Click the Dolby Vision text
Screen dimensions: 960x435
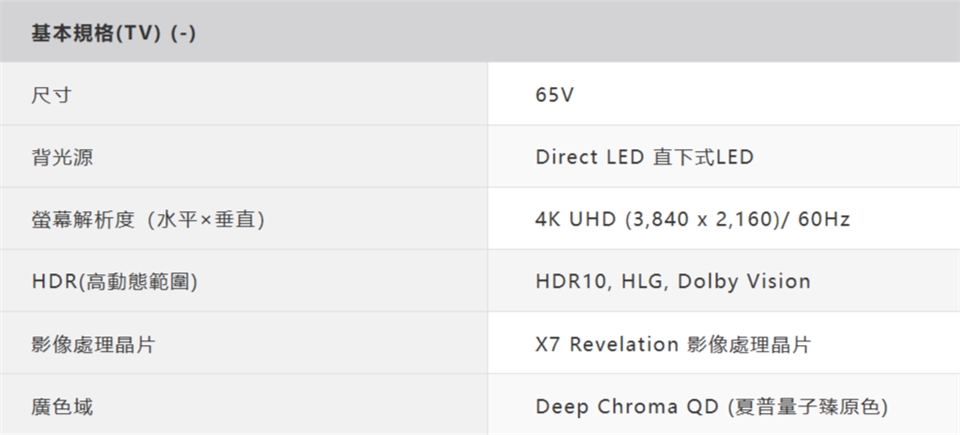click(x=744, y=282)
